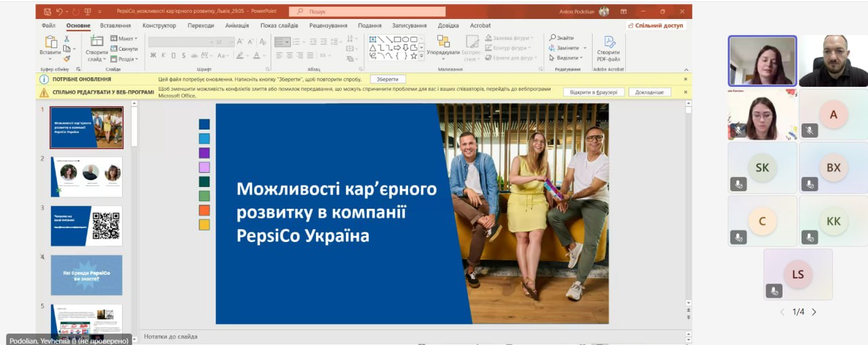Switch to Анімація tab

point(237,26)
